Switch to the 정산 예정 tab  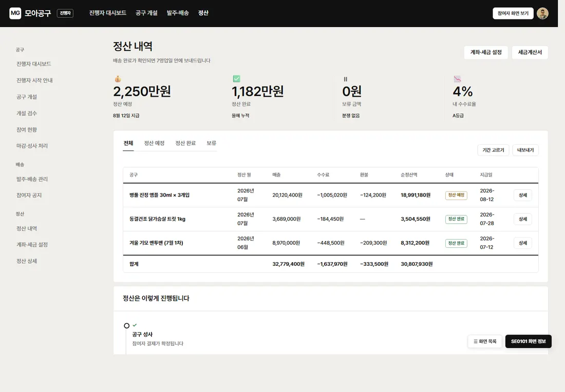[154, 143]
